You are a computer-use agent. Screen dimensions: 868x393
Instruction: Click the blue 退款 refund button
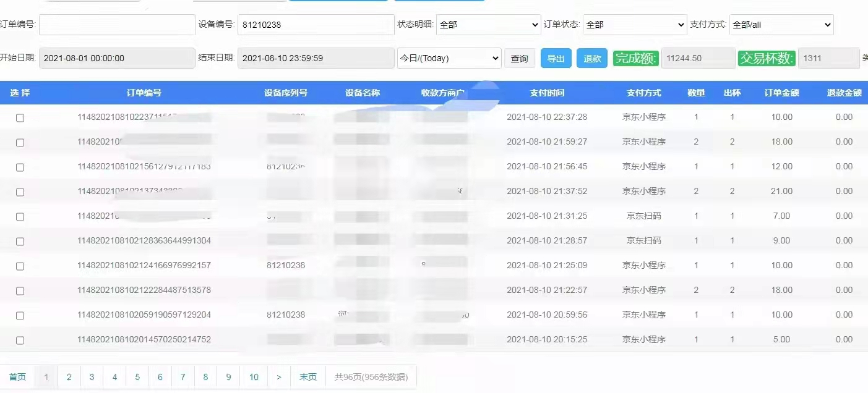tap(592, 59)
